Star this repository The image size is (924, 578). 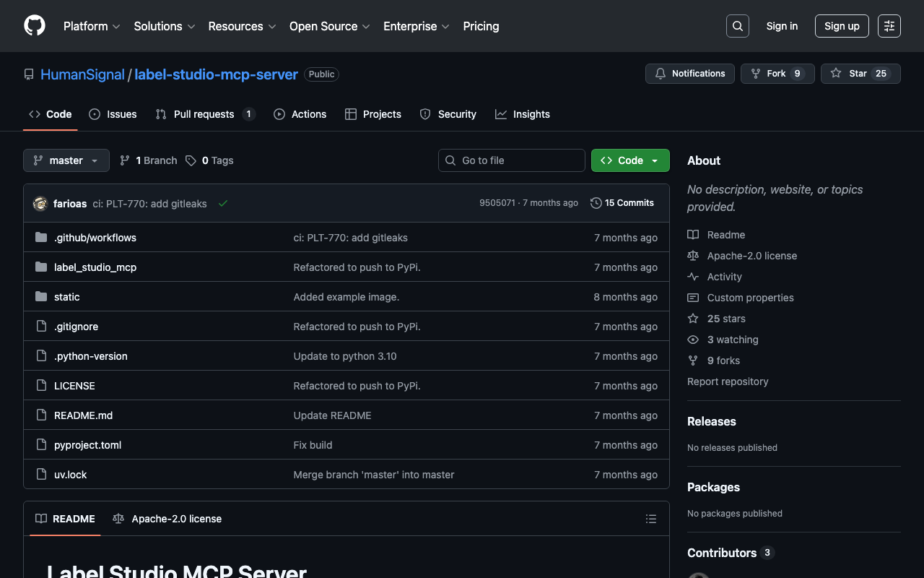pos(850,74)
